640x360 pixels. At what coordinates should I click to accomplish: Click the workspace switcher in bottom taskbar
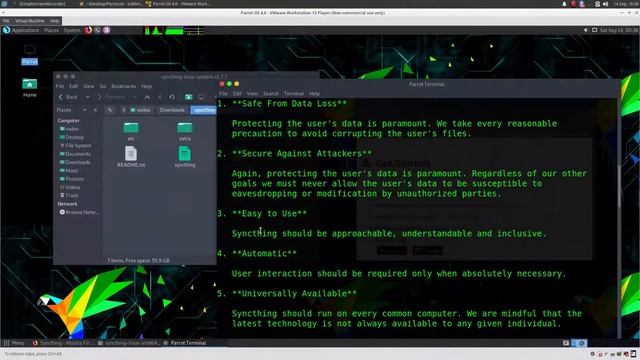coord(579,343)
